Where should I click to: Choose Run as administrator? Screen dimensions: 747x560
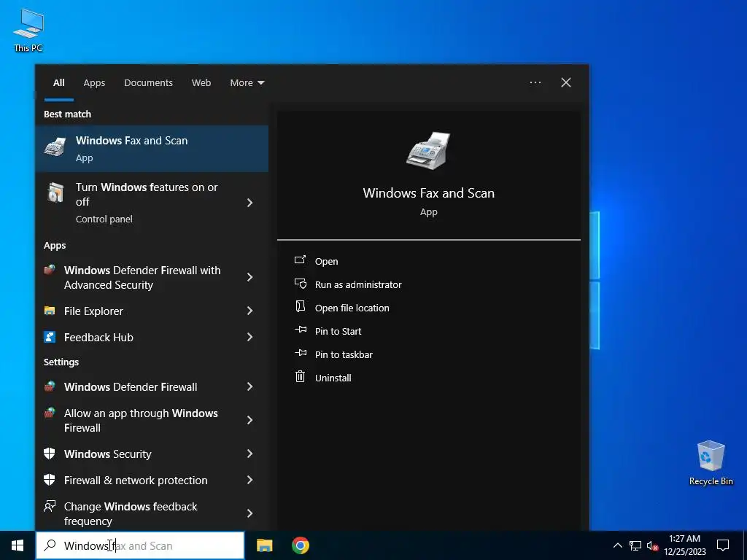tap(357, 285)
